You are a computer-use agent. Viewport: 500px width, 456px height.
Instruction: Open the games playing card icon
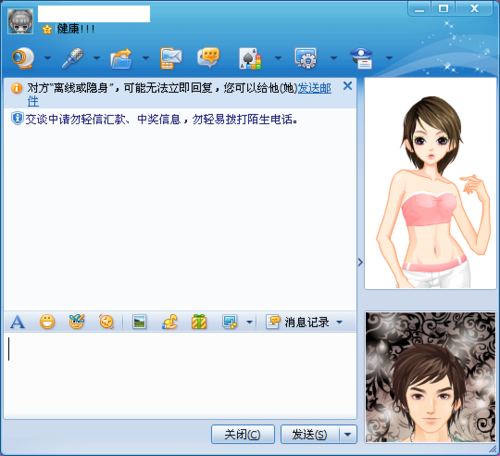click(x=250, y=59)
